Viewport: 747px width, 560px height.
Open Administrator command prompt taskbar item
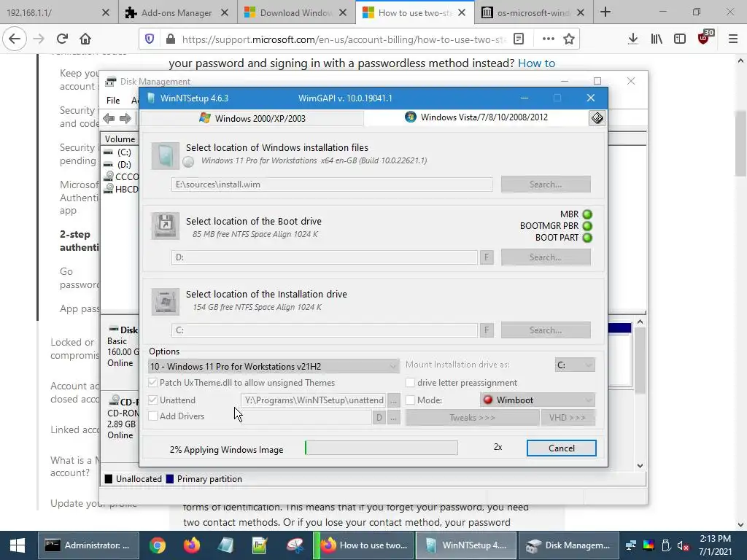click(88, 545)
